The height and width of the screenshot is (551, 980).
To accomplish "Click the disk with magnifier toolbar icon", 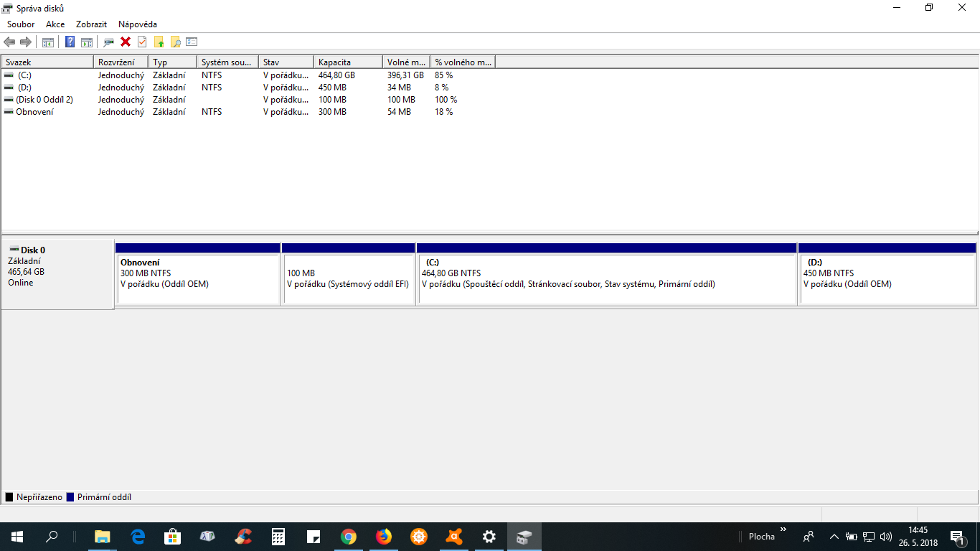I will coord(109,42).
